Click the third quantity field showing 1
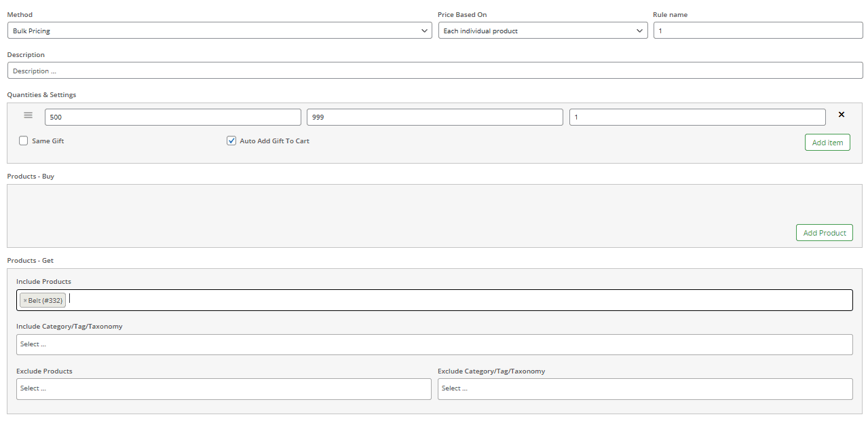The width and height of the screenshot is (868, 421). tap(697, 117)
